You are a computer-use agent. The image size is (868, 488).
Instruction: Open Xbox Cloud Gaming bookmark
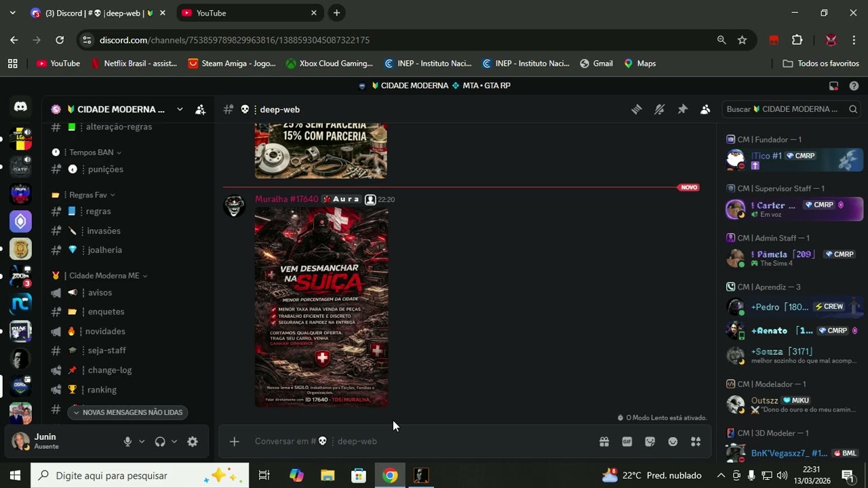tap(330, 64)
